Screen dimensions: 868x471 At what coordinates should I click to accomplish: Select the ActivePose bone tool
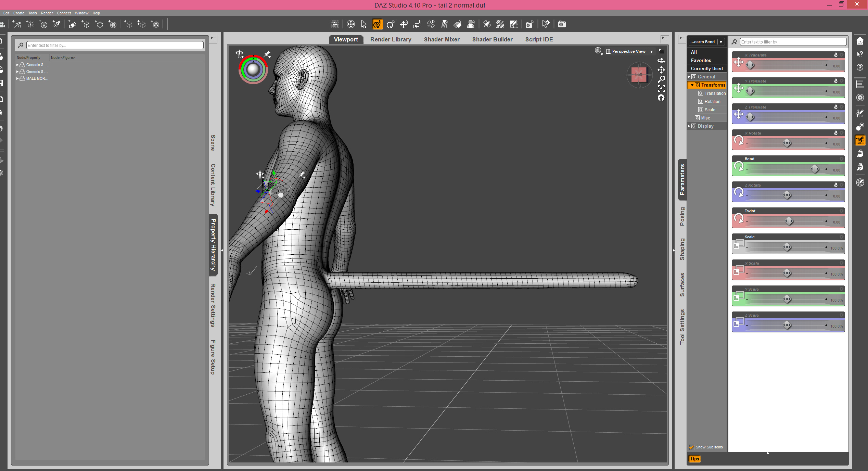point(431,24)
